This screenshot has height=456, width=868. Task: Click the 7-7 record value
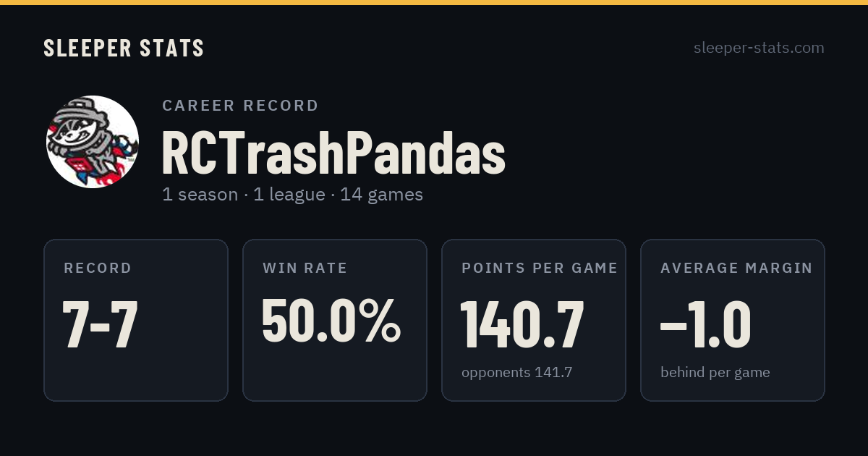[x=100, y=325]
